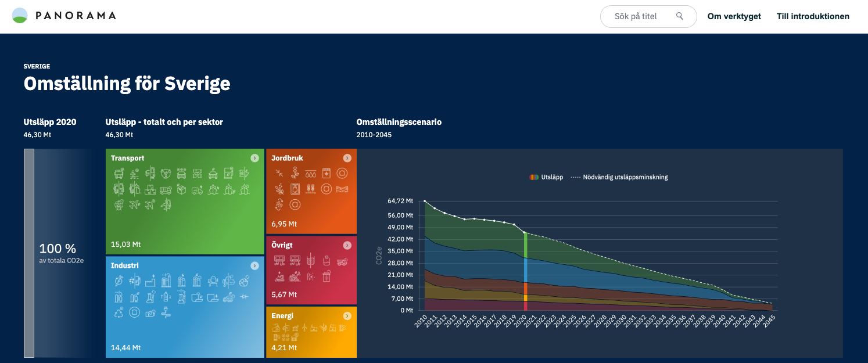The height and width of the screenshot is (363, 868).
Task: Open the route network icon in Transport
Action: 198,173
